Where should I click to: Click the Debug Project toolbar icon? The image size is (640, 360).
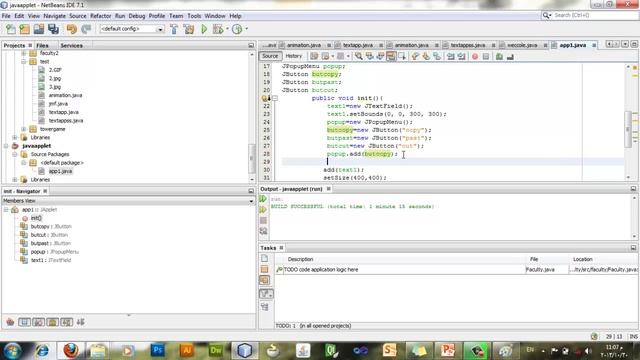tap(218, 29)
